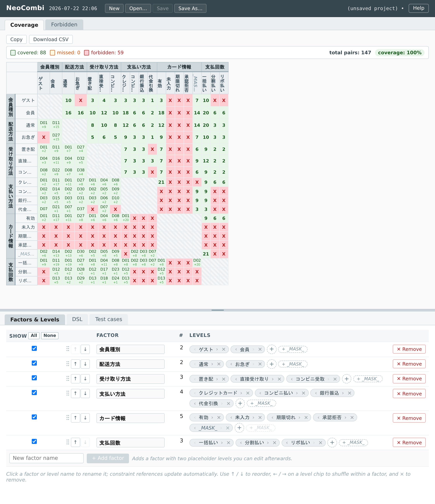Click the orange missed legend swatch
Image resolution: width=435 pixels, height=504 pixels.
click(52, 53)
